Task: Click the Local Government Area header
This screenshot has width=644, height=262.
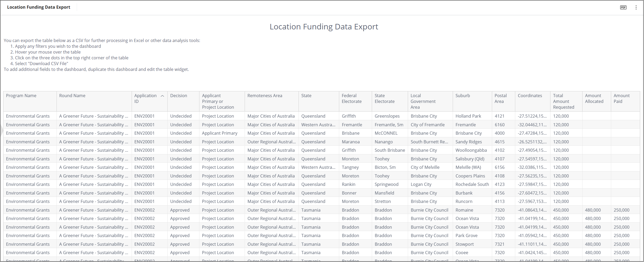Action: tap(423, 101)
